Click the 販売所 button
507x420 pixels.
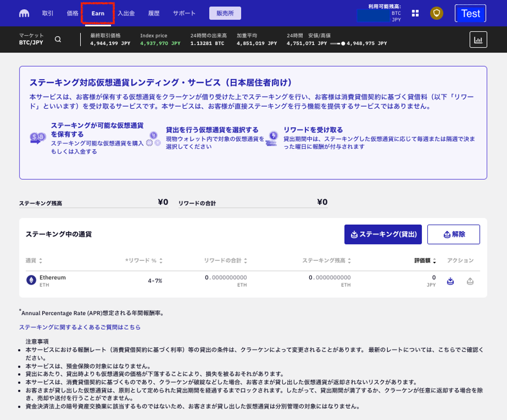[x=225, y=13]
